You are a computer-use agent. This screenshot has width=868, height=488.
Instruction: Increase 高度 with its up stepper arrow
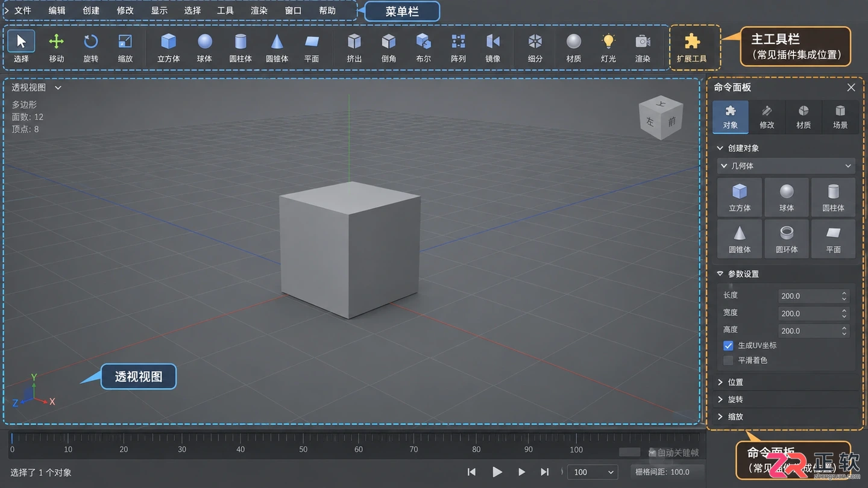(x=844, y=328)
